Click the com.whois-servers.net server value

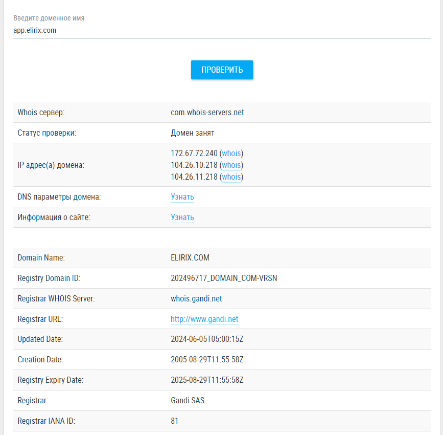click(207, 112)
